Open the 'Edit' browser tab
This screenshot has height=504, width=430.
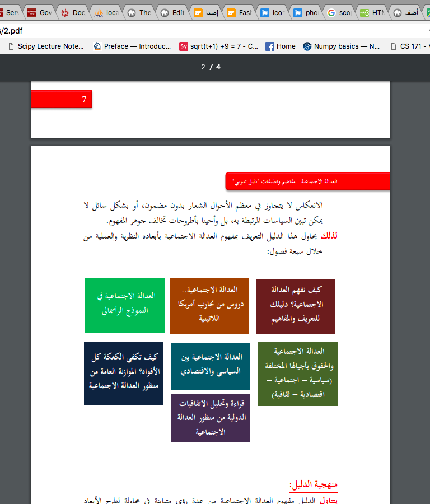point(174,12)
